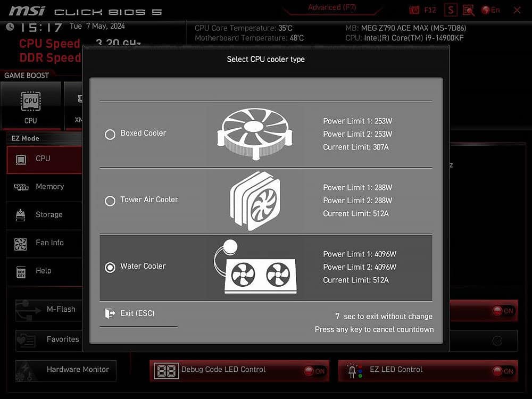Click the 'Power Limit 1: 288W' text
Screen dimensions: 532x399
click(358, 188)
